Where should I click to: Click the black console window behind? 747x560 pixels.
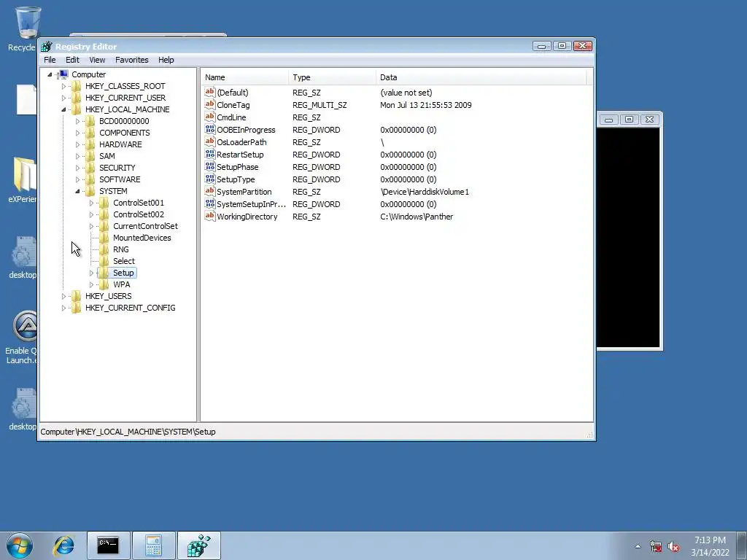click(x=628, y=238)
